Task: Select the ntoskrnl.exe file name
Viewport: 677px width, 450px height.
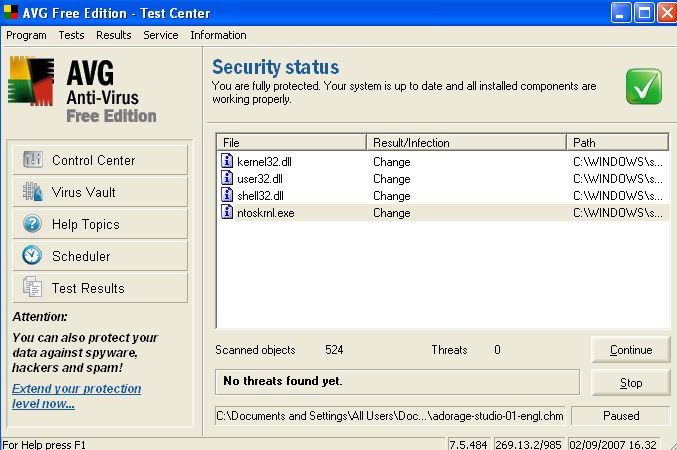Action: tap(266, 213)
